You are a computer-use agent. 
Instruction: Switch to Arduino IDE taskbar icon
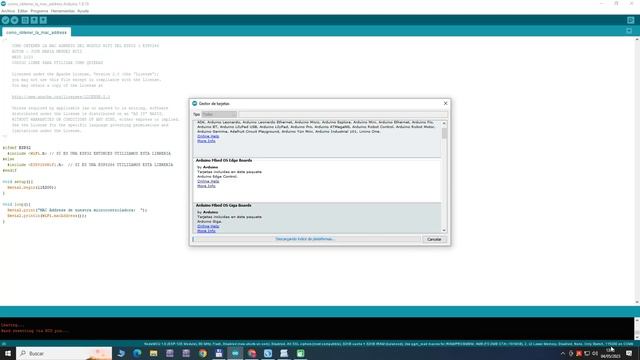235,353
